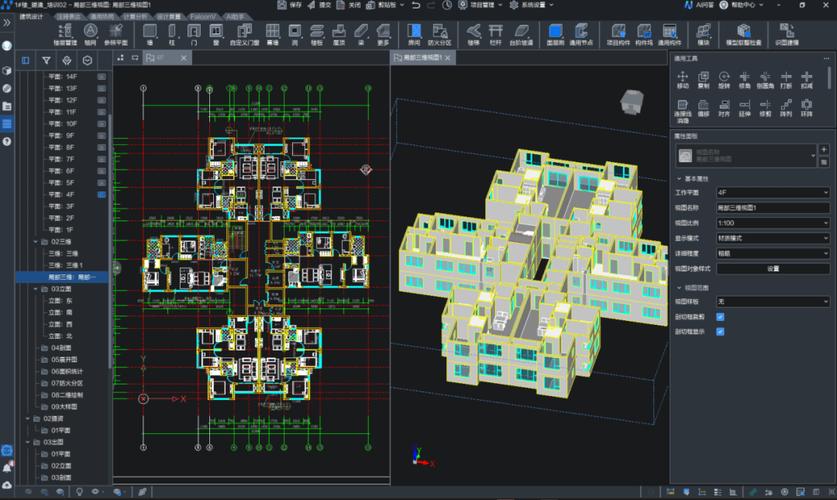Select the 防火分区 fire zone tool
This screenshot has width=837, height=500.
pyautogui.click(x=440, y=35)
